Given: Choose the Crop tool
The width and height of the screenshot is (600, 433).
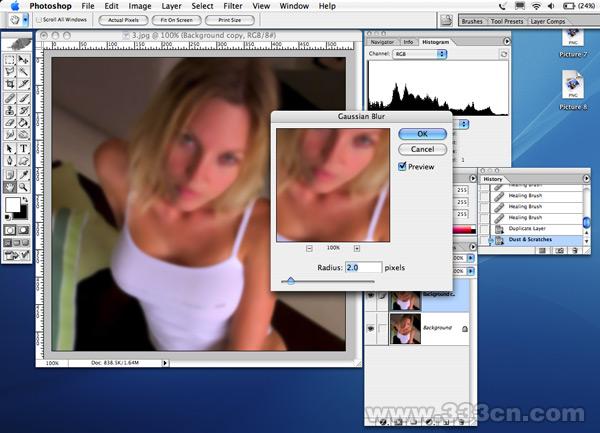Looking at the screenshot, I should (x=9, y=85).
